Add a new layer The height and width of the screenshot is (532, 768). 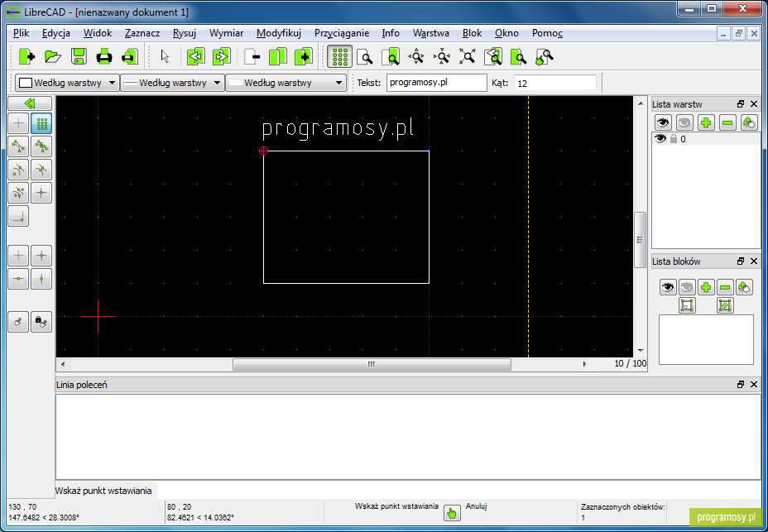pos(706,122)
